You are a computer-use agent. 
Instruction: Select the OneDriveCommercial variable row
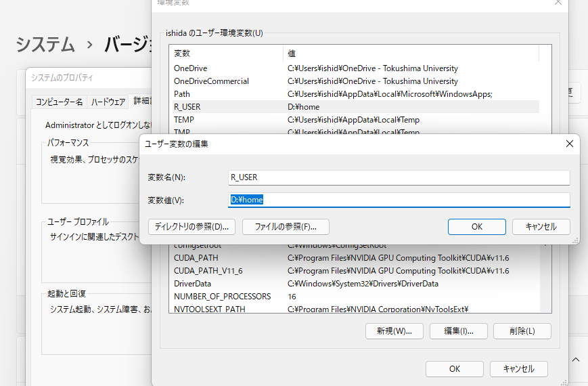tap(211, 81)
